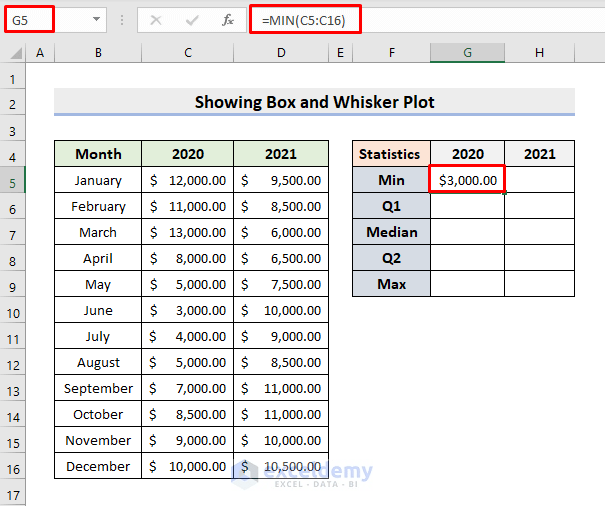Open the Insert Function fx icon
The image size is (605, 506).
[x=228, y=20]
